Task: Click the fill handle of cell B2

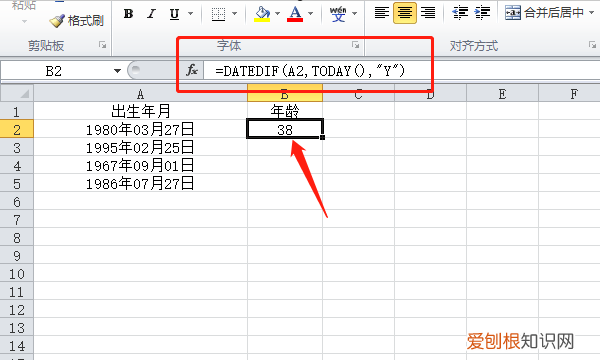Action: point(323,137)
